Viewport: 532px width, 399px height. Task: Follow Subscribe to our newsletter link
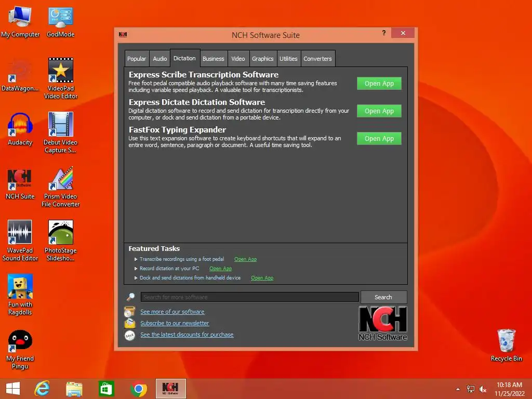pyautogui.click(x=175, y=323)
